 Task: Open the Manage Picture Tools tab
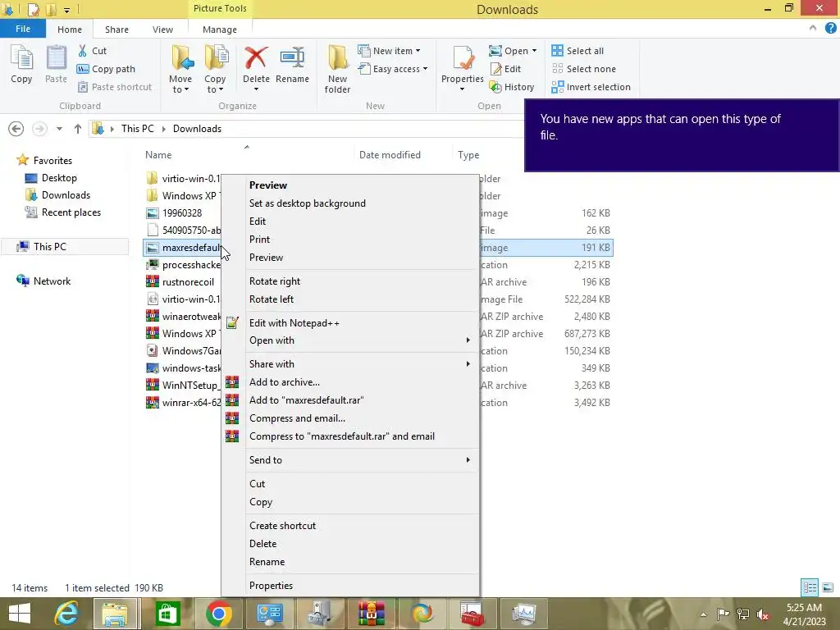pyautogui.click(x=220, y=30)
